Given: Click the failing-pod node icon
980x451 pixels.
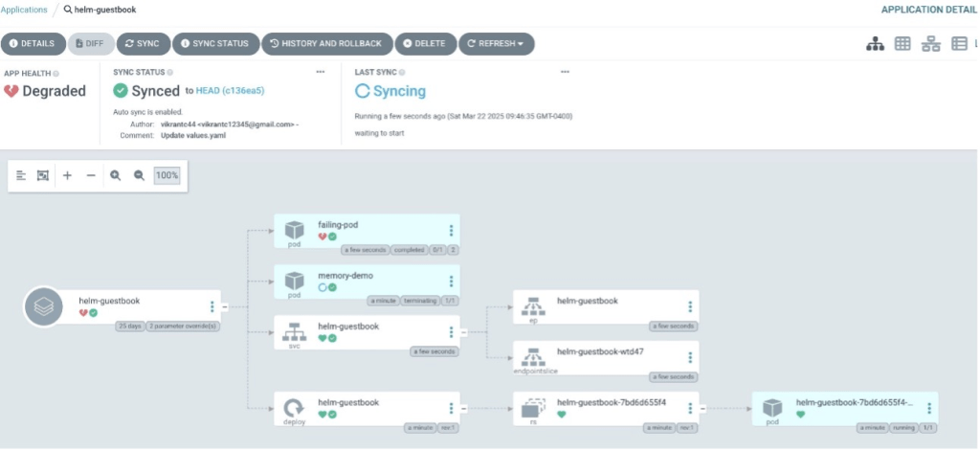Looking at the screenshot, I should click(295, 231).
